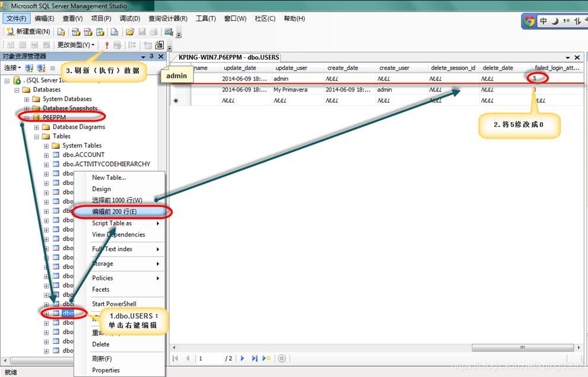Click the Add Table icon
Viewport: 588px width, 377px height.
148,45
